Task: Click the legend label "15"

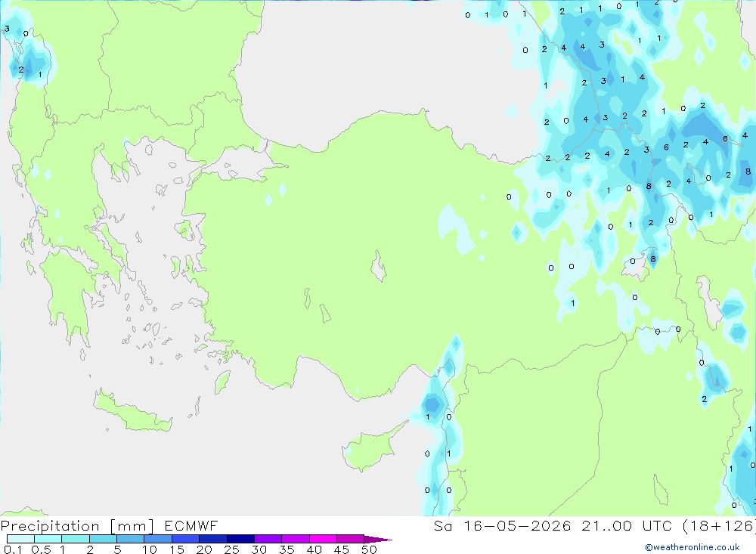Action: [177, 549]
